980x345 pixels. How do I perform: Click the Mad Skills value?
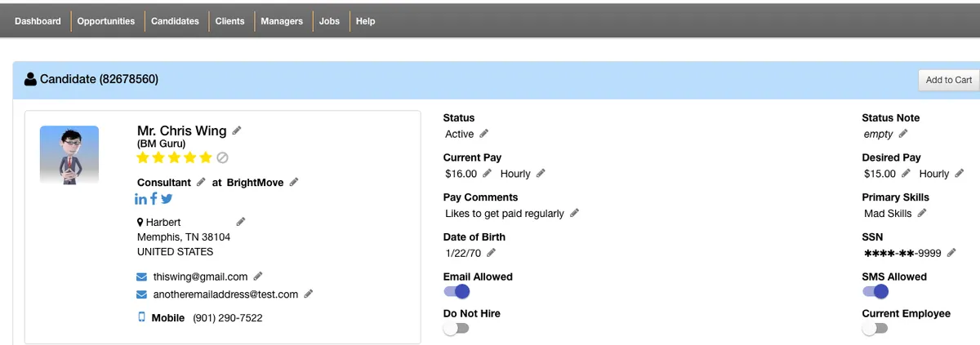888,214
